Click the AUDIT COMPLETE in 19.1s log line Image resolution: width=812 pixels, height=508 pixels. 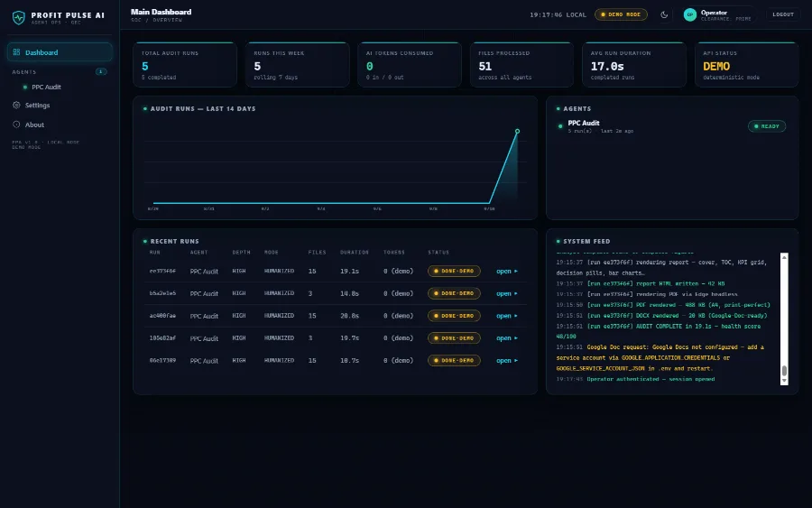[x=659, y=331]
